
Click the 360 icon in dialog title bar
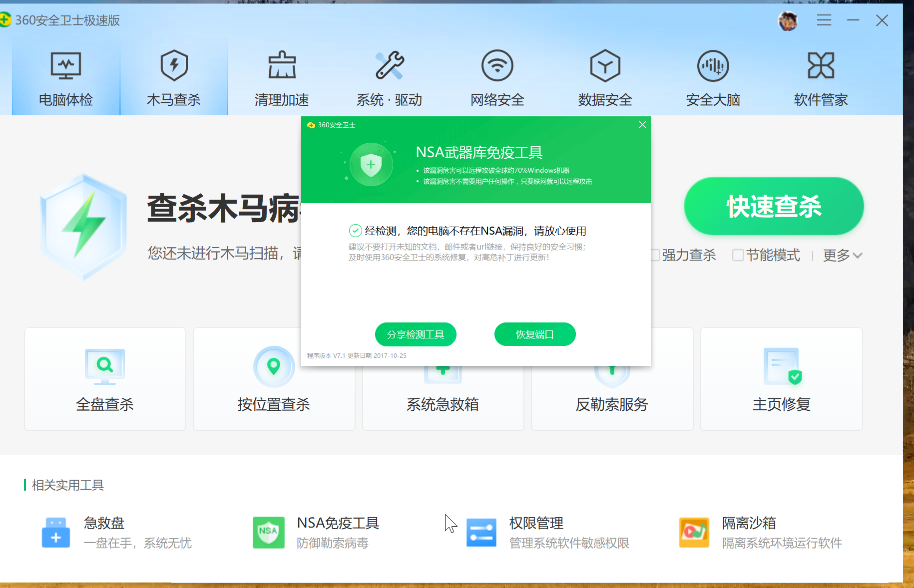[311, 125]
